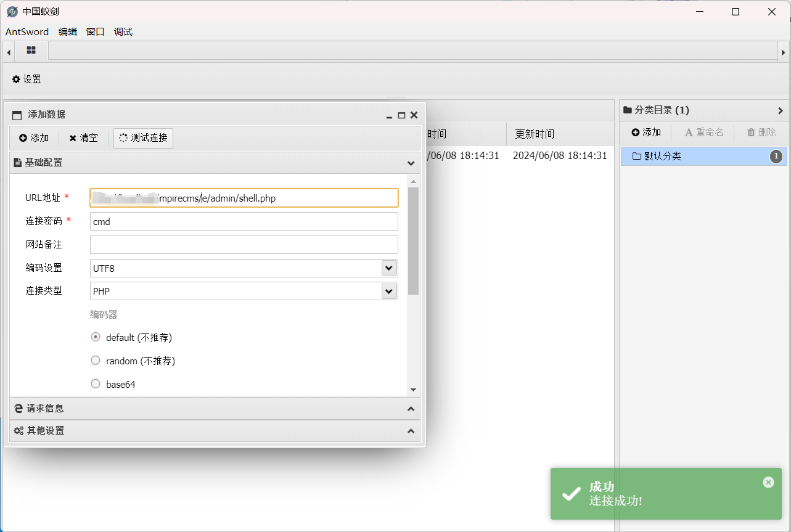Click the 删除 category button
This screenshot has width=791, height=532.
click(x=761, y=133)
